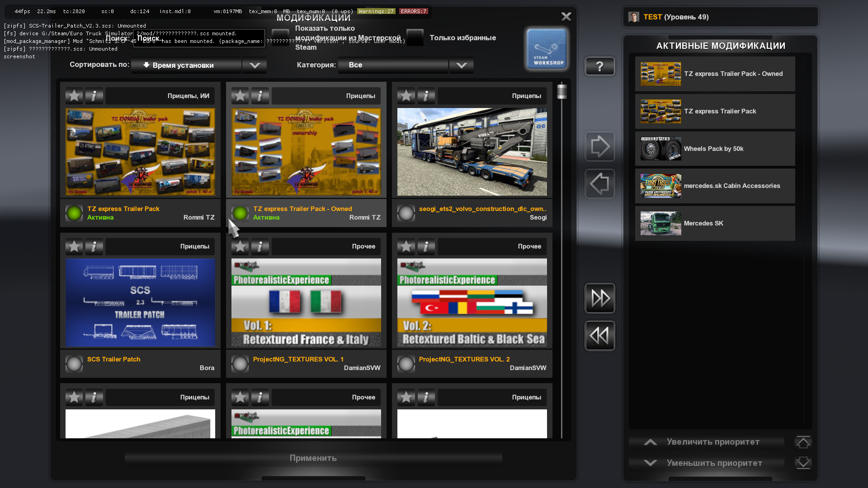This screenshot has height=488, width=868.
Task: Open the sort by Время установки dropdown
Action: tap(186, 65)
